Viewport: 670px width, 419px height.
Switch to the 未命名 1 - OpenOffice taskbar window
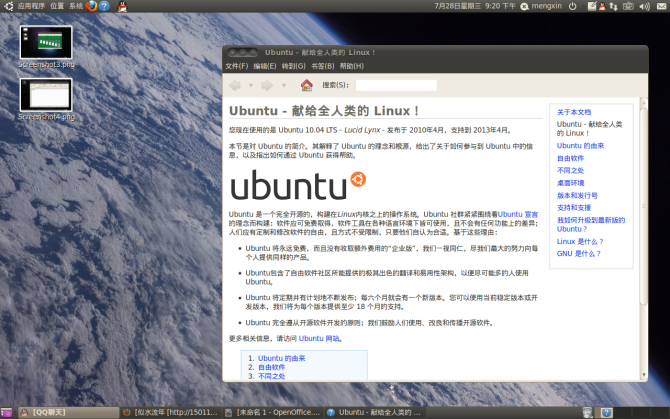pyautogui.click(x=273, y=413)
